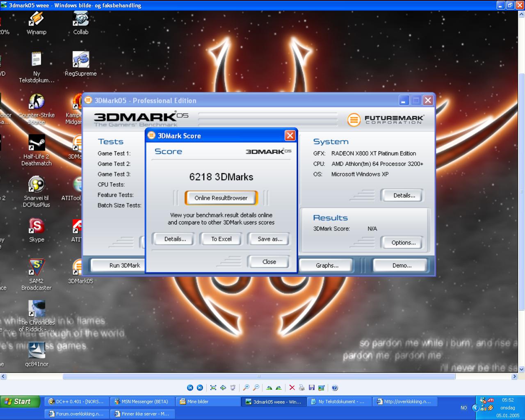Open viewer help with question mark icon
525x420 pixels.
(x=335, y=388)
